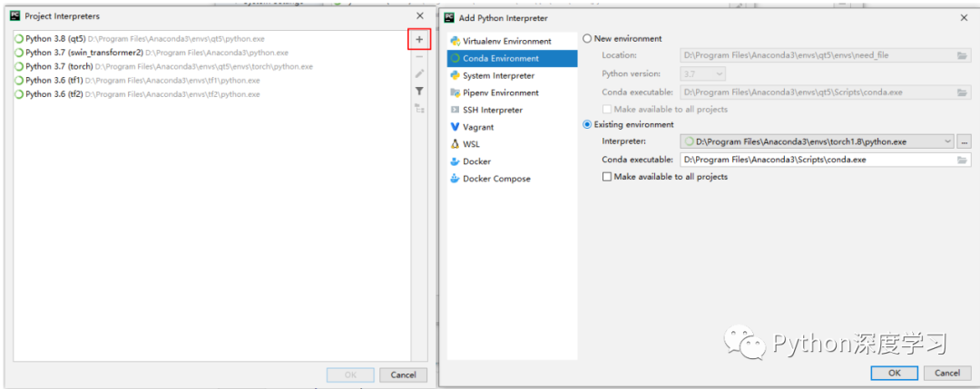Select Python 3.6 (tf1) interpreter

[x=211, y=80]
